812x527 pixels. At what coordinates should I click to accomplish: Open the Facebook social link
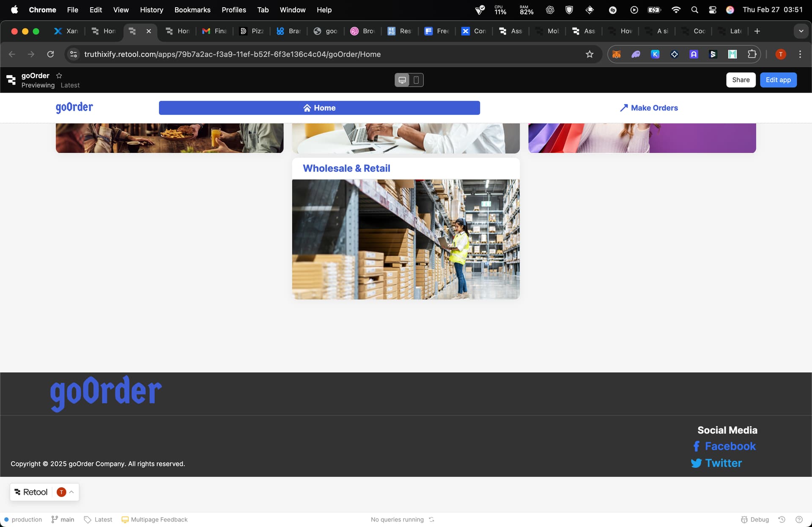(x=724, y=446)
